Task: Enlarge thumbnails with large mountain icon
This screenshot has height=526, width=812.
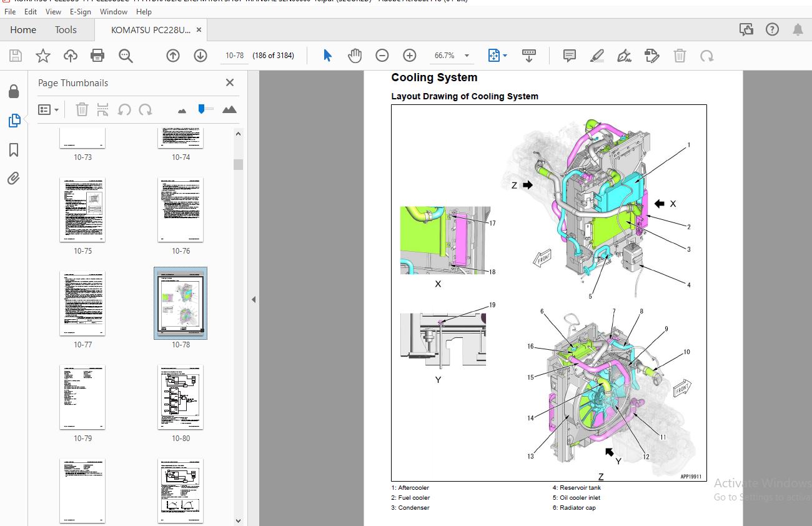Action: [x=229, y=109]
